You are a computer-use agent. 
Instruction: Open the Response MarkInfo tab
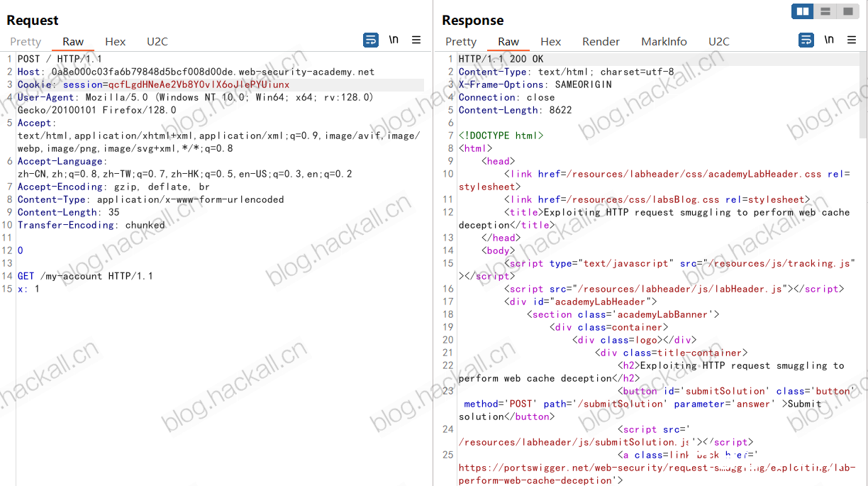pyautogui.click(x=664, y=42)
